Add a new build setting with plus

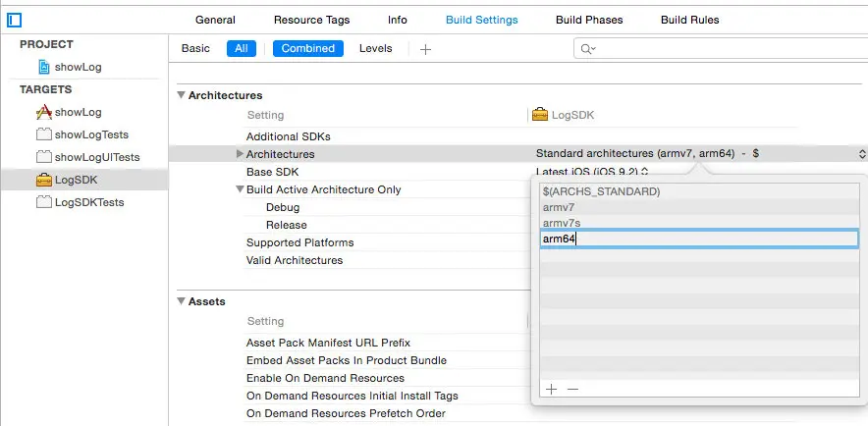click(425, 49)
